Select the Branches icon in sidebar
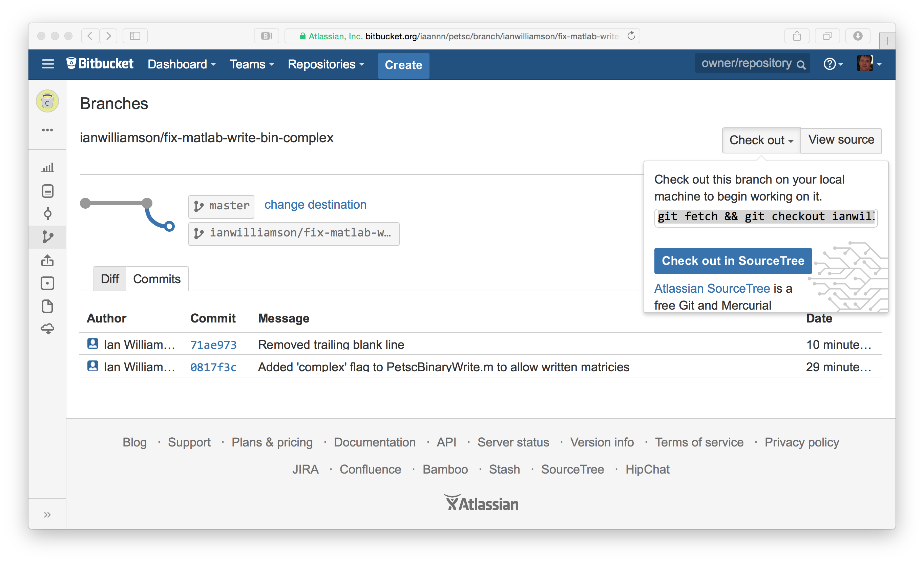This screenshot has height=563, width=924. 47,237
